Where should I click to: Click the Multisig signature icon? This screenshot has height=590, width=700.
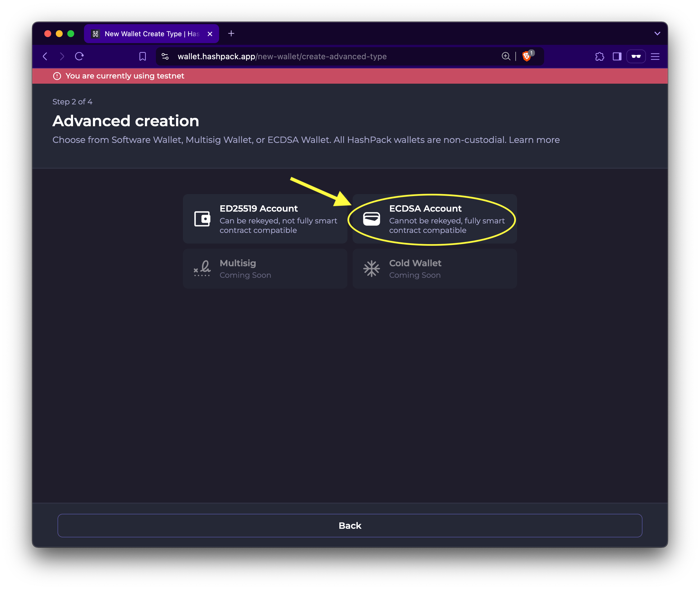click(x=202, y=268)
